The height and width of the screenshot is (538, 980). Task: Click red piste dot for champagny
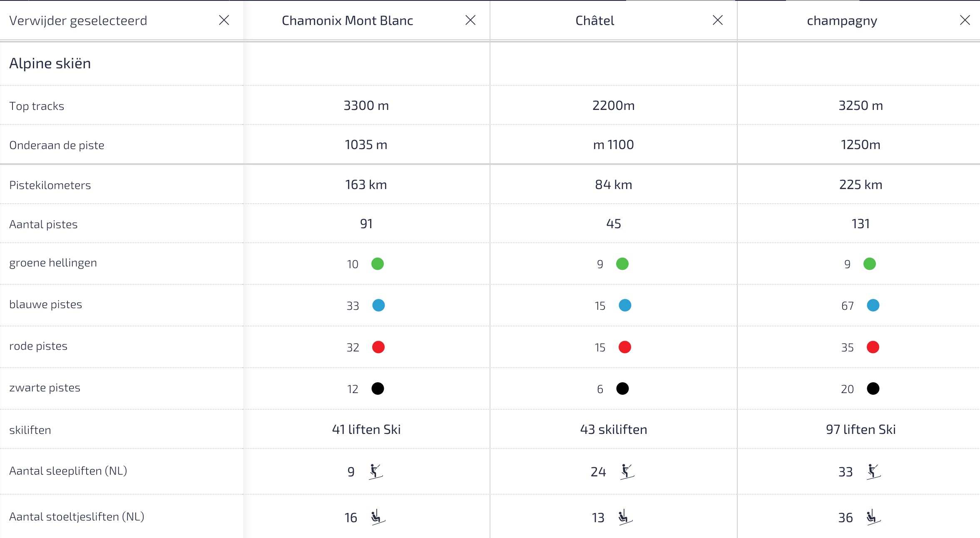873,347
